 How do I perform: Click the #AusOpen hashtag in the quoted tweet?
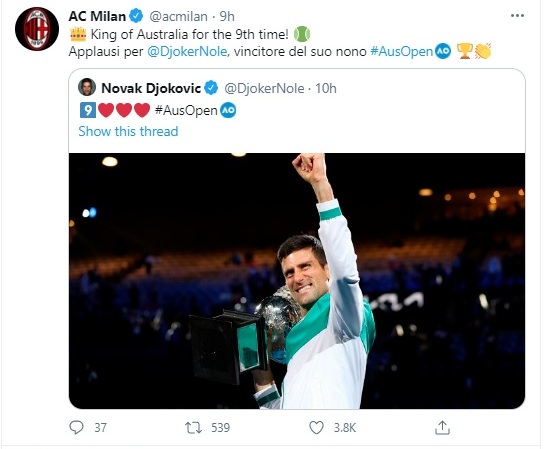186,110
